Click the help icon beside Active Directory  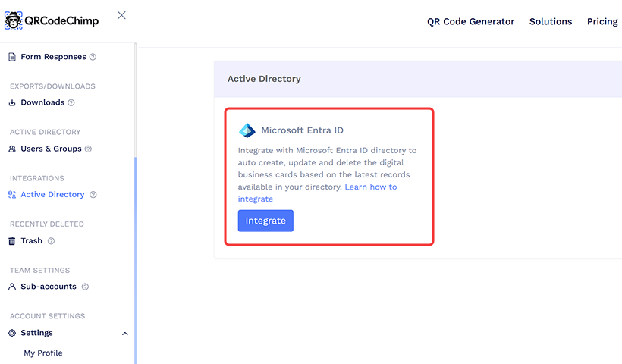pos(93,195)
